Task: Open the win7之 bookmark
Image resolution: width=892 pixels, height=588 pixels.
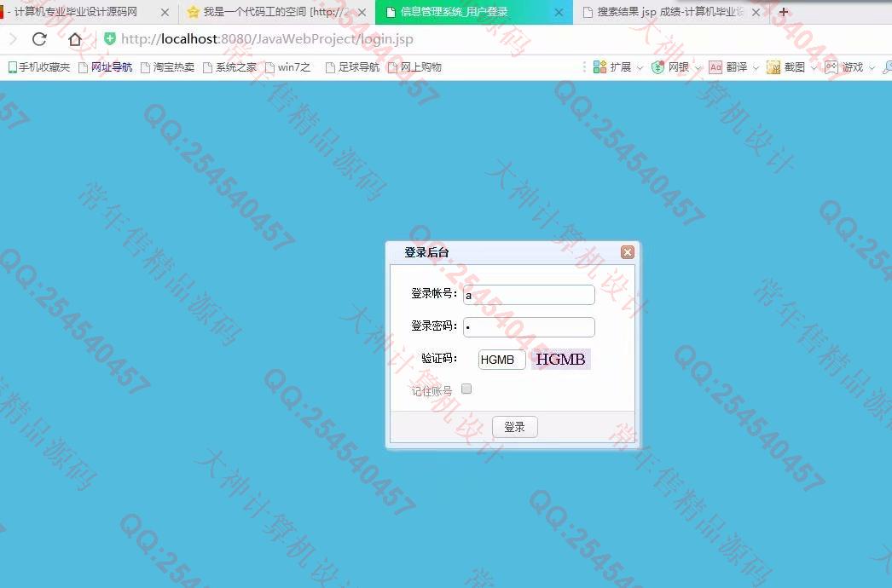Action: (x=288, y=67)
